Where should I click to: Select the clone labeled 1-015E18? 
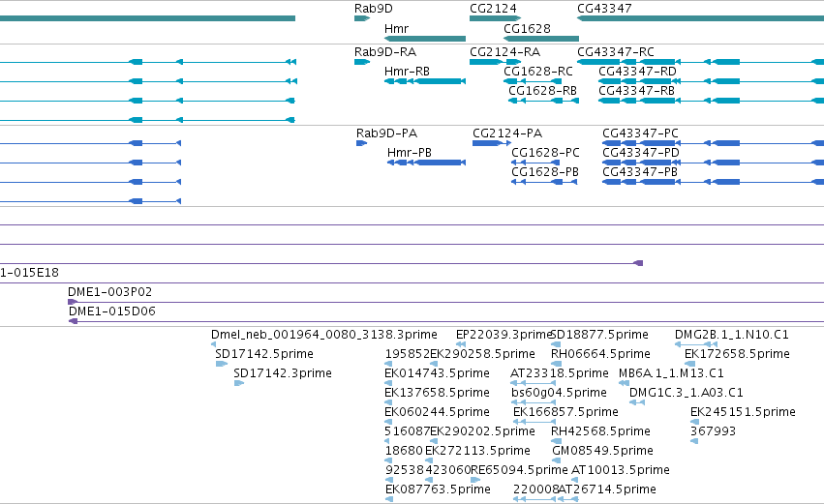(x=29, y=273)
